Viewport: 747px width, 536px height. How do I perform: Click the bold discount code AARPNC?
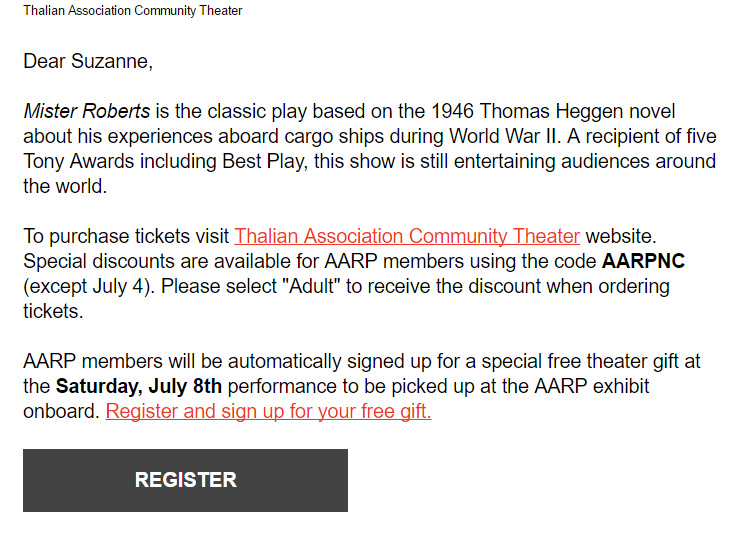click(x=643, y=261)
